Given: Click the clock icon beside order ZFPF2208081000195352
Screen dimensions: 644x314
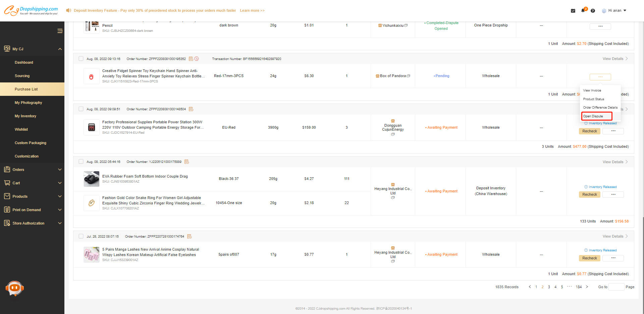Looking at the screenshot, I should pos(197,59).
